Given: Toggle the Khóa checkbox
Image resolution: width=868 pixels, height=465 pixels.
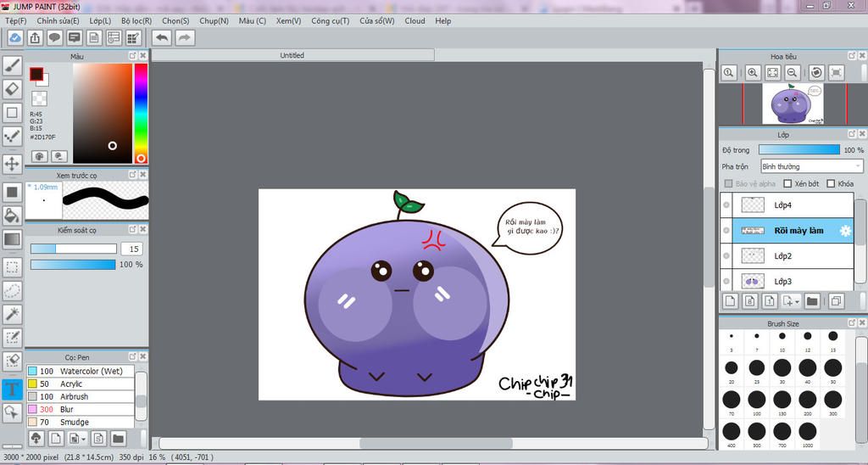Looking at the screenshot, I should point(831,183).
